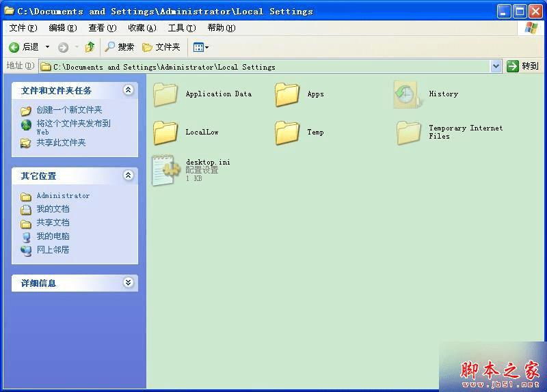This screenshot has height=392, width=547.
Task: Close the Local Settings window
Action: pos(535,12)
